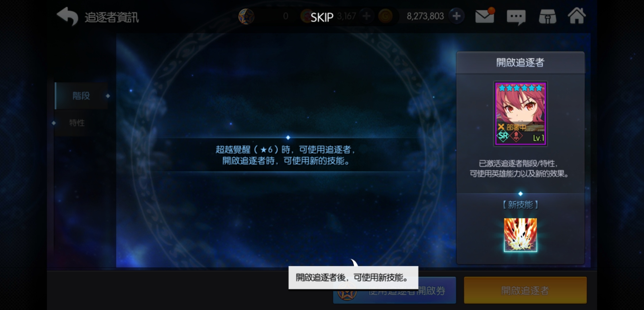Open the chat speech bubble icon
The width and height of the screenshot is (644, 310).
[x=516, y=17]
